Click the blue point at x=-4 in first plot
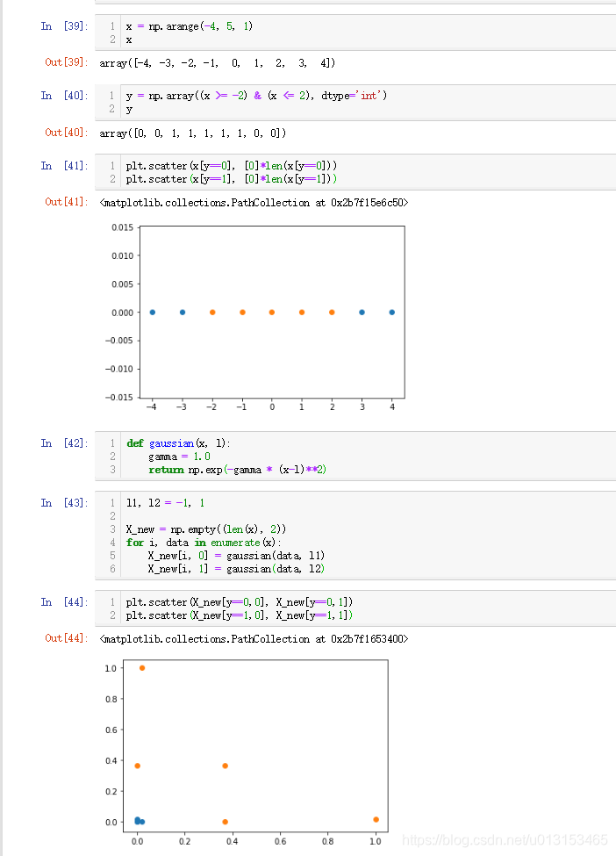616x856 pixels. coord(152,313)
